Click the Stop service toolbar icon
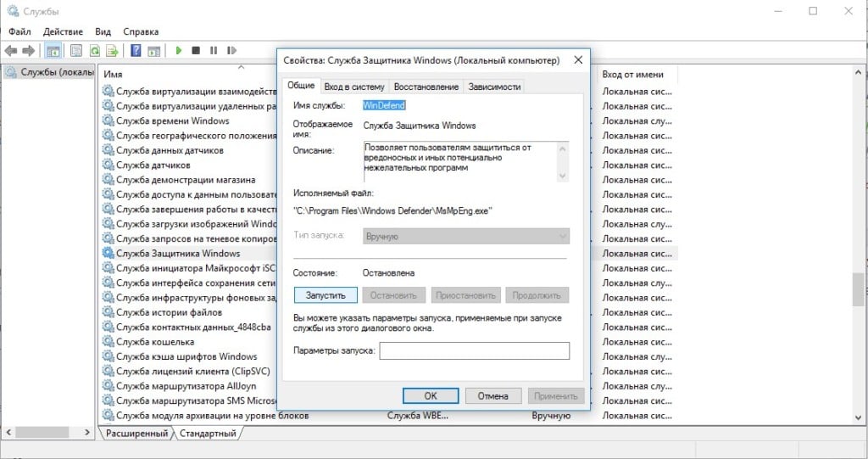The image size is (868, 459). pyautogui.click(x=196, y=51)
